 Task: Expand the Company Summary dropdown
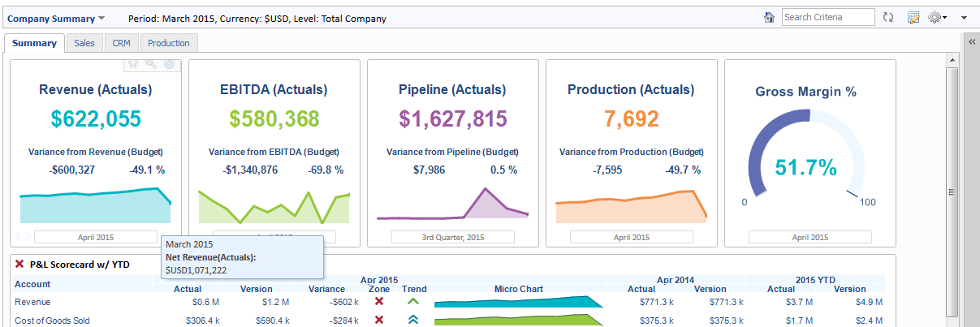pos(56,18)
